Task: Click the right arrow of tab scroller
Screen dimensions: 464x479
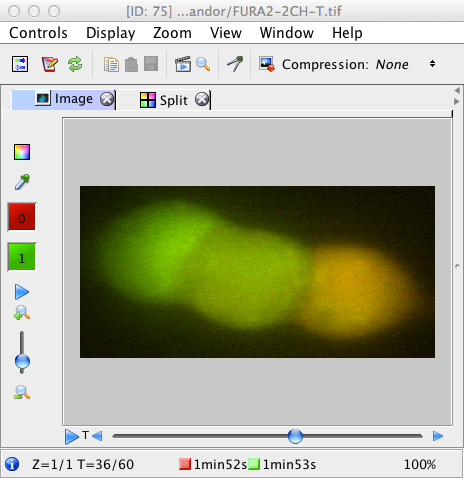Action: click(457, 101)
